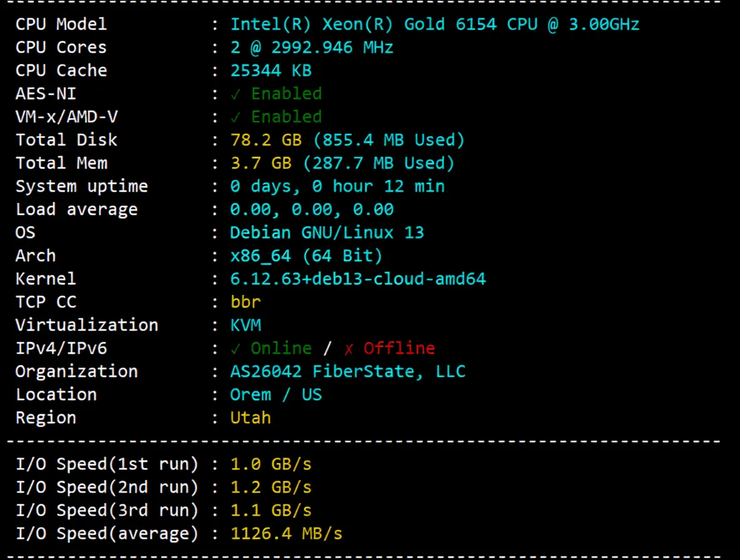Viewport: 740px width, 560px height.
Task: Click the bbr TCP congestion control value
Action: coord(245,301)
